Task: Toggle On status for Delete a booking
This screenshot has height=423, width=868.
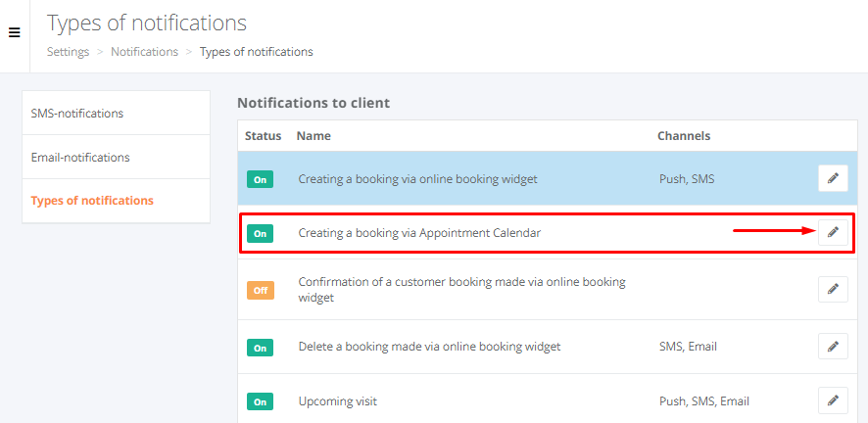Action: 261,349
